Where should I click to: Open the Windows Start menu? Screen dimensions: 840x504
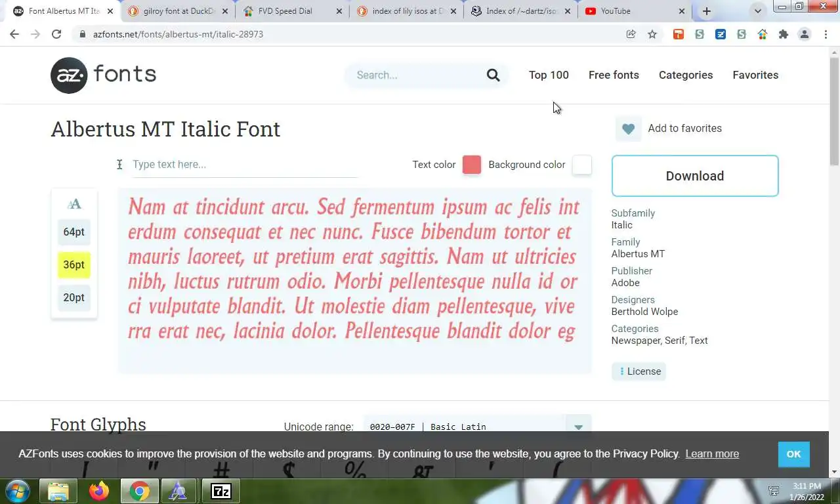coord(17,491)
